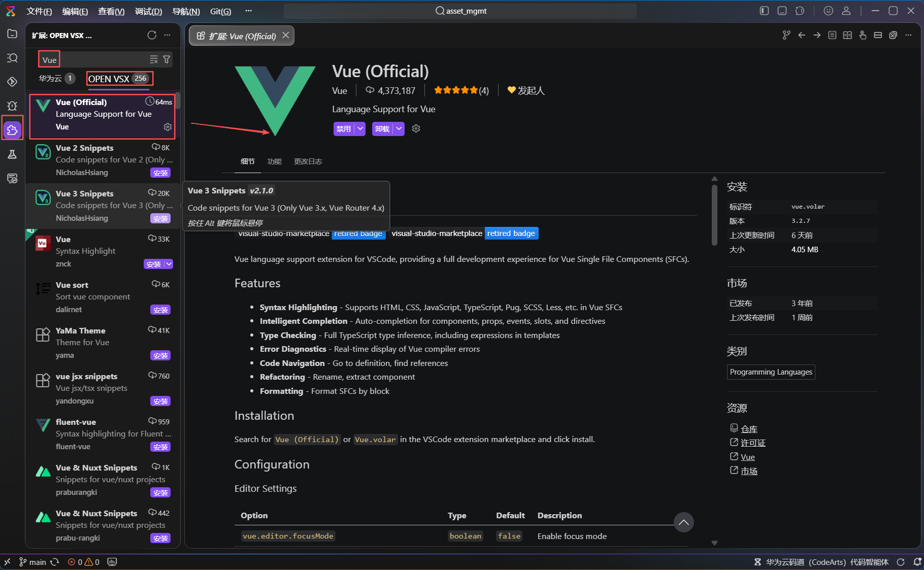Open the marketplace link under resources
The height and width of the screenshot is (570, 924).
pos(749,471)
